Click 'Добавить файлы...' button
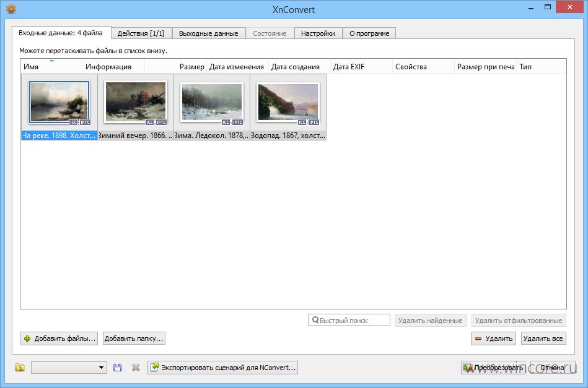The width and height of the screenshot is (588, 388). [x=59, y=338]
